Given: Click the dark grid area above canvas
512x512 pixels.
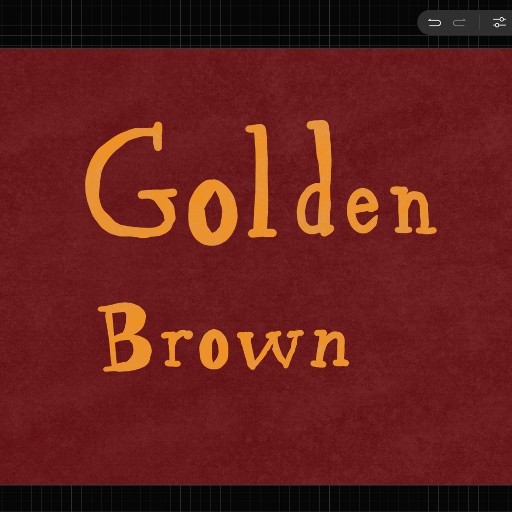Looking at the screenshot, I should 200,23.
